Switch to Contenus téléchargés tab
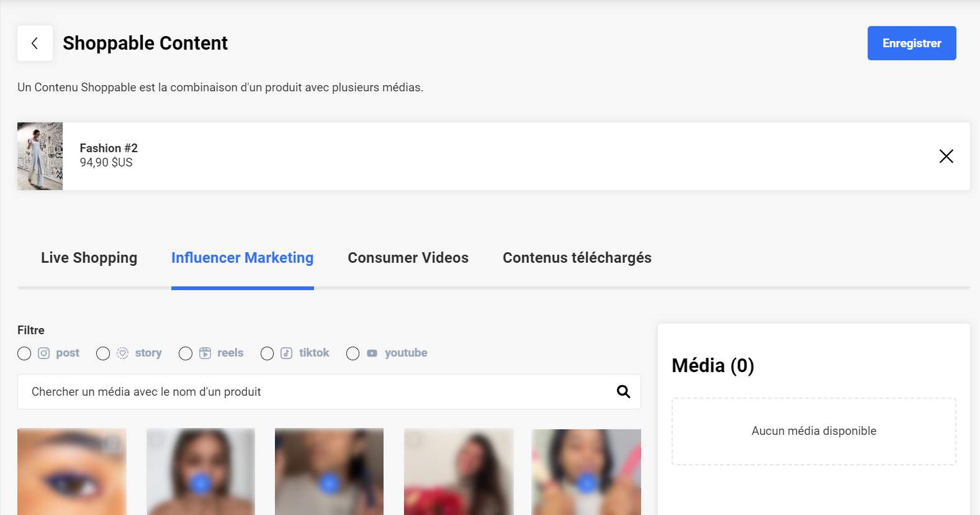 (x=577, y=258)
